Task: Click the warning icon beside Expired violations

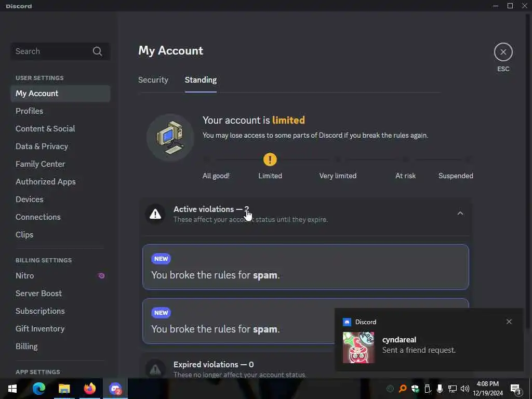Action: (x=155, y=369)
